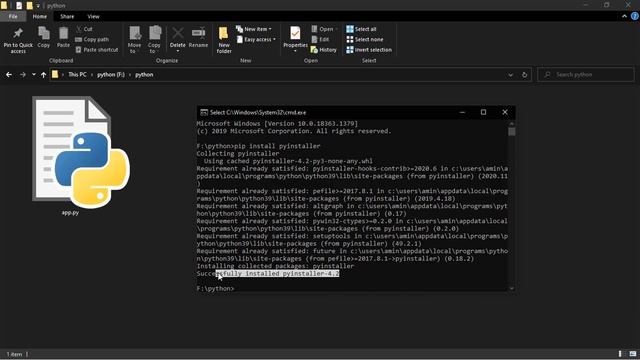Open the New item dropdown

pyautogui.click(x=253, y=29)
